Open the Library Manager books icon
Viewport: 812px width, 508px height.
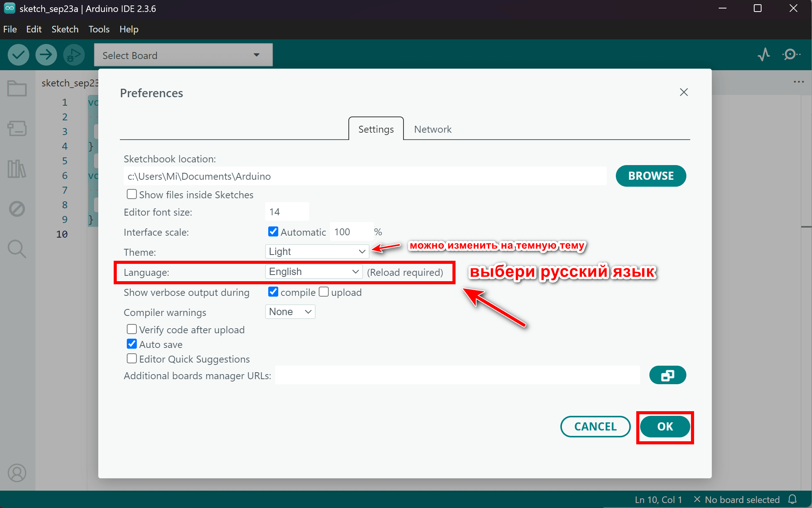coord(17,169)
